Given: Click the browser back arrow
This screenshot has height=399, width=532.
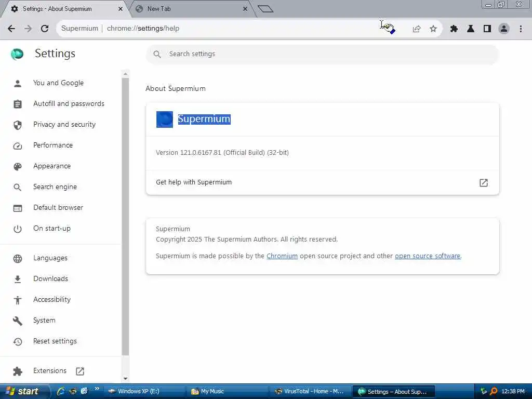Looking at the screenshot, I should pos(11,29).
